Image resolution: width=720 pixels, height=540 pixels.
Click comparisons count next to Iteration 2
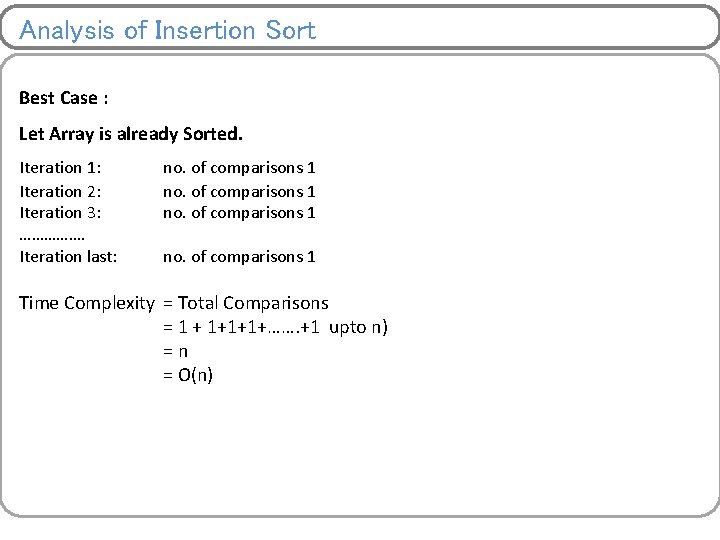click(239, 191)
